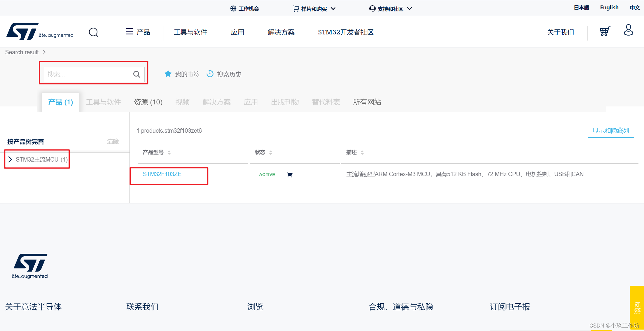Switch language to English
The height and width of the screenshot is (331, 644).
click(609, 8)
